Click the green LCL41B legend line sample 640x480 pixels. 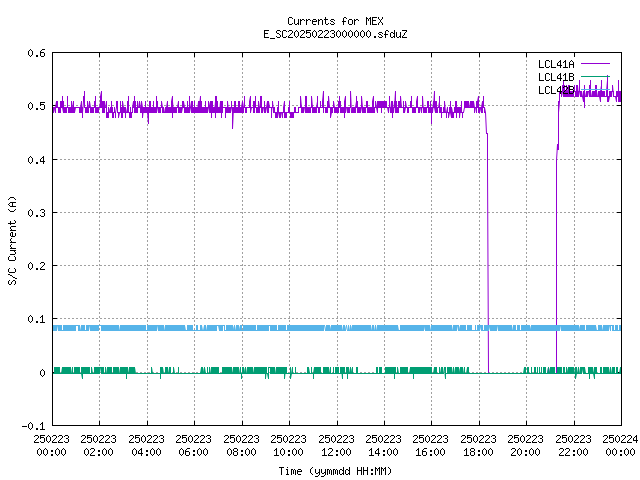coord(595,77)
